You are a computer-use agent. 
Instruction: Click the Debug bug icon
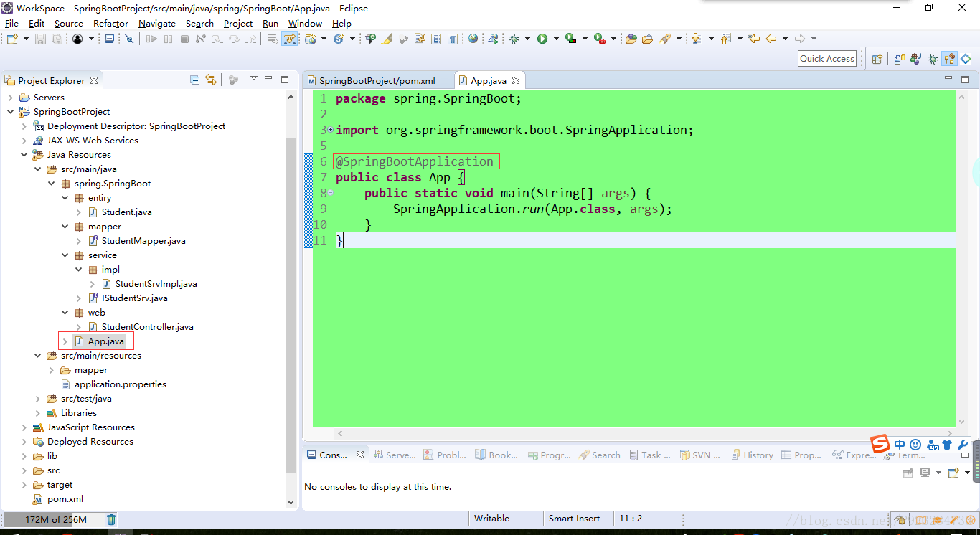click(514, 39)
